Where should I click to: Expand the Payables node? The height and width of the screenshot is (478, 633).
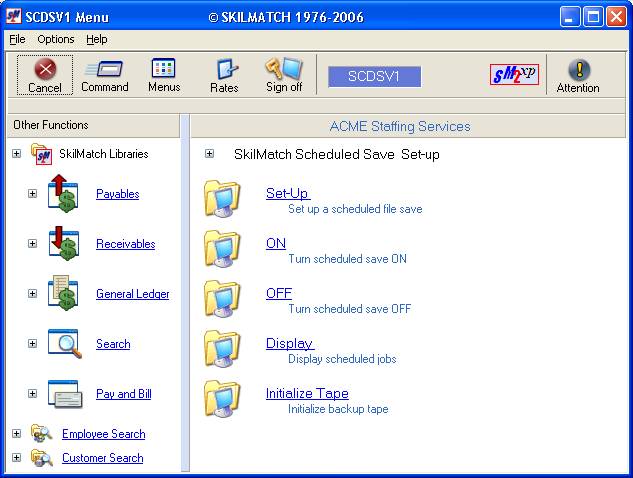(32, 193)
